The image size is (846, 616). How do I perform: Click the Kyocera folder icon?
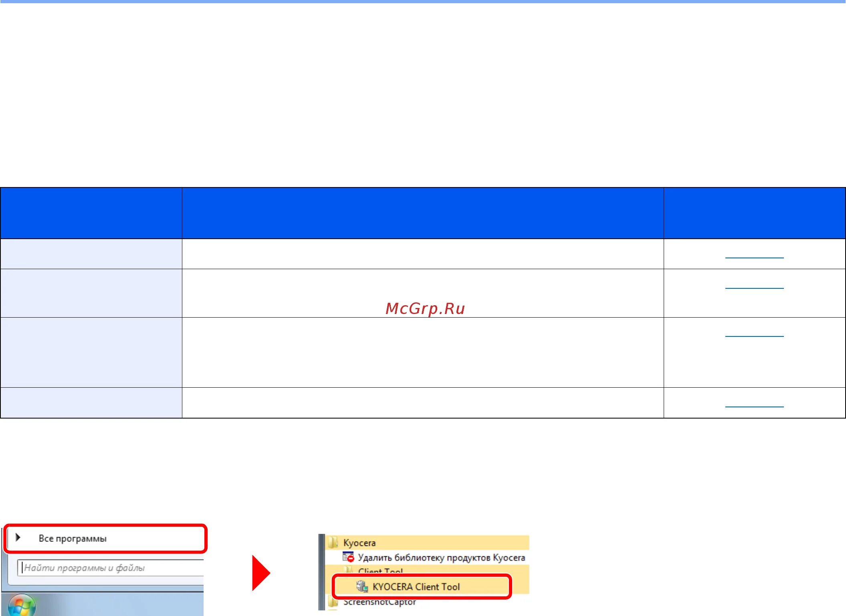333,543
